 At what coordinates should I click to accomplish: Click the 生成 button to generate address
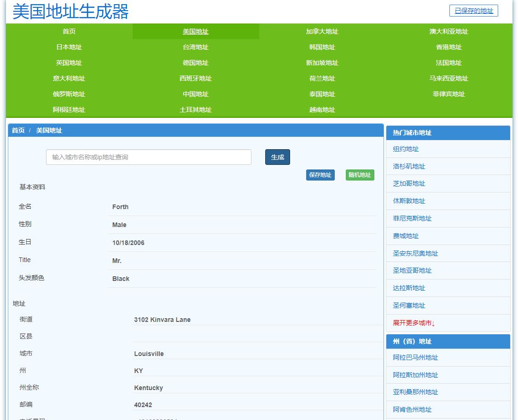coord(277,157)
